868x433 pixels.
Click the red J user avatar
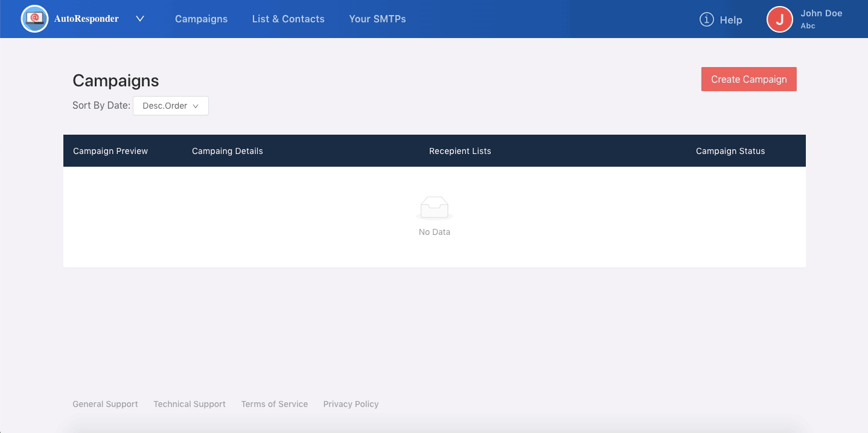click(x=779, y=19)
